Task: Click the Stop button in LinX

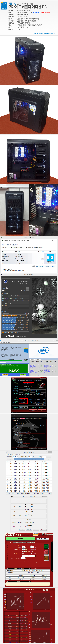Action: [48, 459]
